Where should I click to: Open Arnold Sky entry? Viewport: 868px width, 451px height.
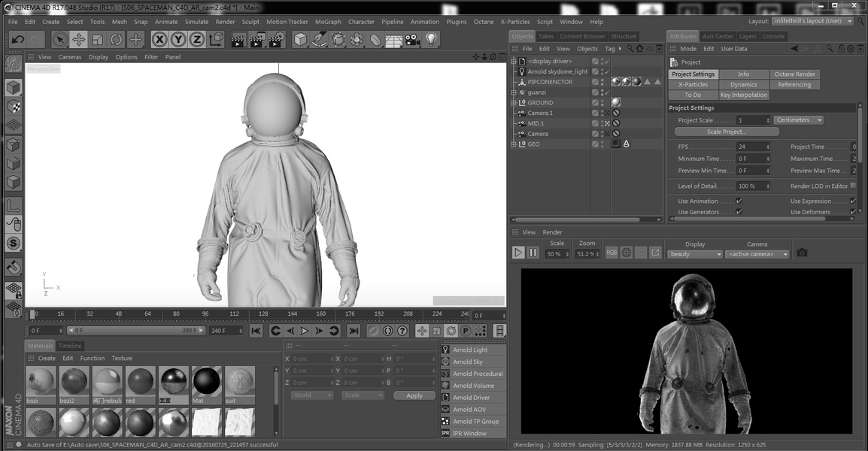[473, 362]
